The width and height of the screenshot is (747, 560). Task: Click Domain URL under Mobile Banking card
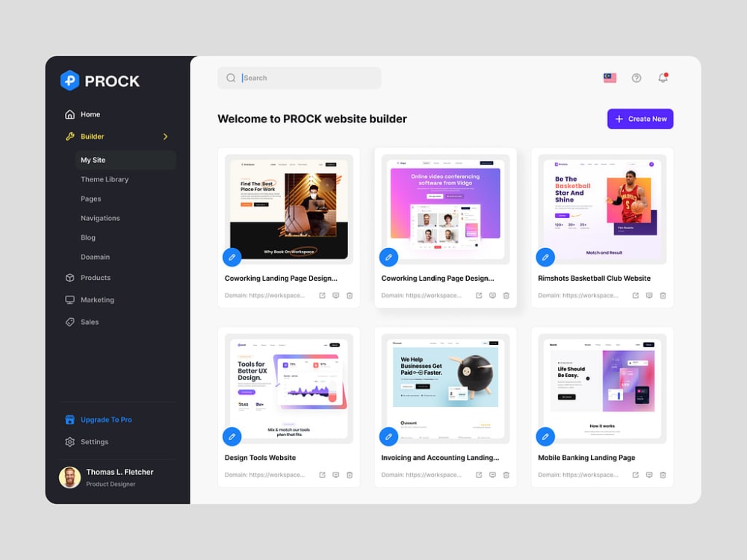coord(578,475)
